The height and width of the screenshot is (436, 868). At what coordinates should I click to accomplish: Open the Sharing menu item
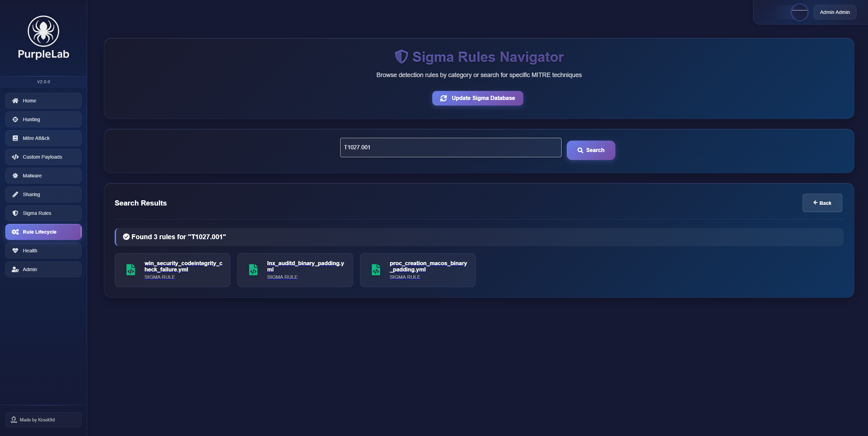[x=43, y=194]
